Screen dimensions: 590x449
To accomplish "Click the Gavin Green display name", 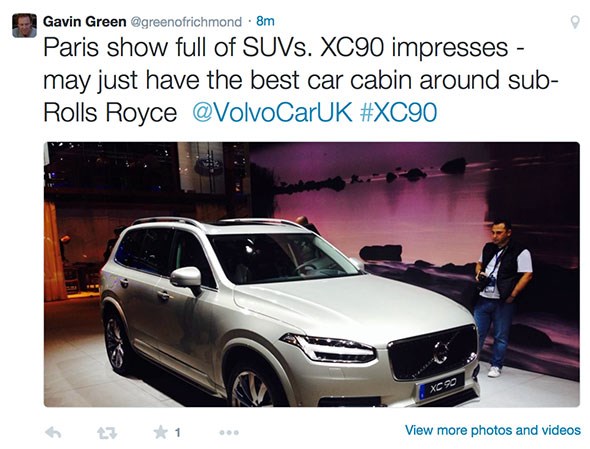I will (84, 21).
